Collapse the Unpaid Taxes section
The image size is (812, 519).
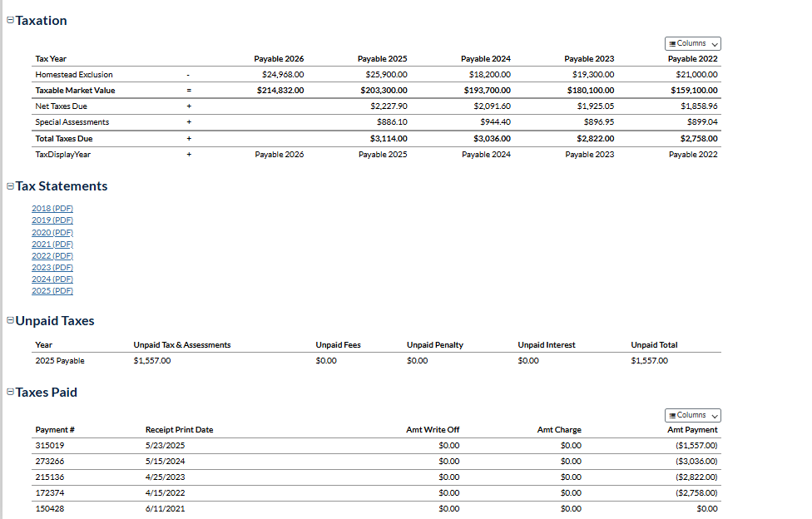[x=10, y=321]
